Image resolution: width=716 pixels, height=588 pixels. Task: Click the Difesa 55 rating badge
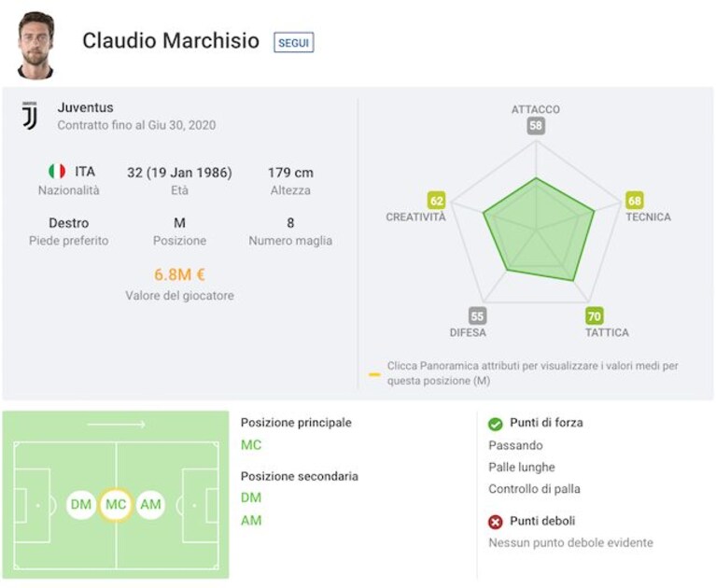pyautogui.click(x=477, y=315)
